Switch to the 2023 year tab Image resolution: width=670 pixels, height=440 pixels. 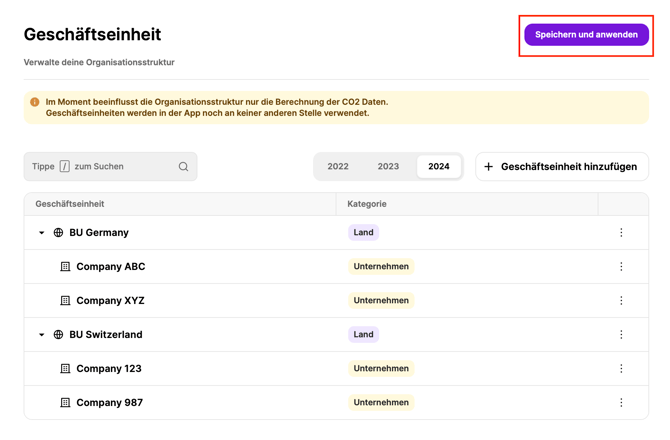tap(388, 167)
